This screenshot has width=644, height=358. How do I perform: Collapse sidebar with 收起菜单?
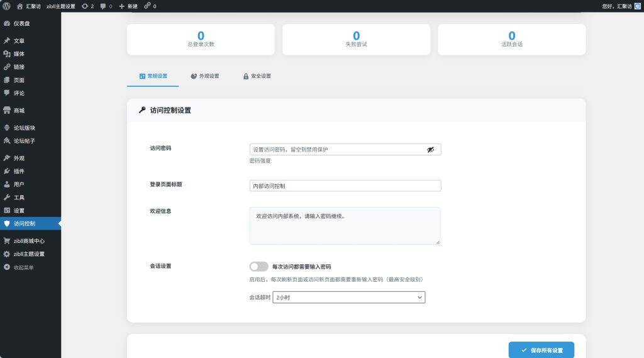[30, 267]
